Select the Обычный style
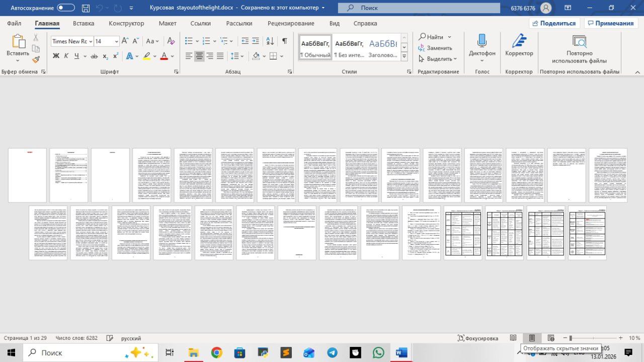Image resolution: width=644 pixels, height=362 pixels. pos(315,48)
